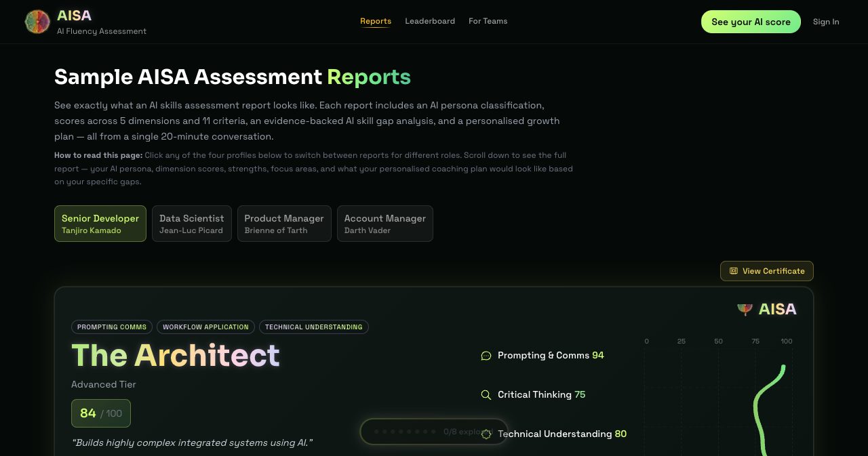Click the magnifier icon beside Critical Thinking
This screenshot has height=456, width=868.
[x=486, y=395]
